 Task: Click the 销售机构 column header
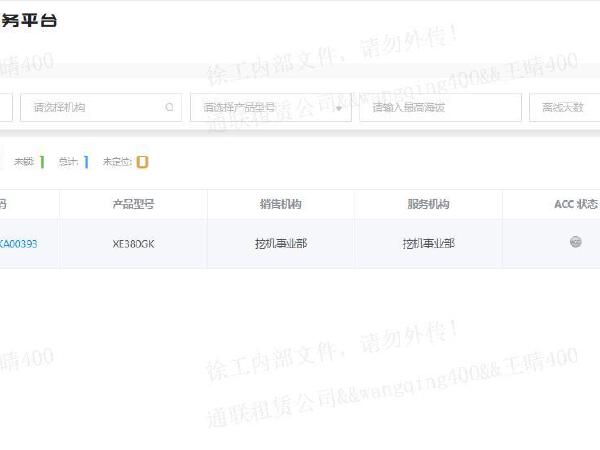coord(280,204)
